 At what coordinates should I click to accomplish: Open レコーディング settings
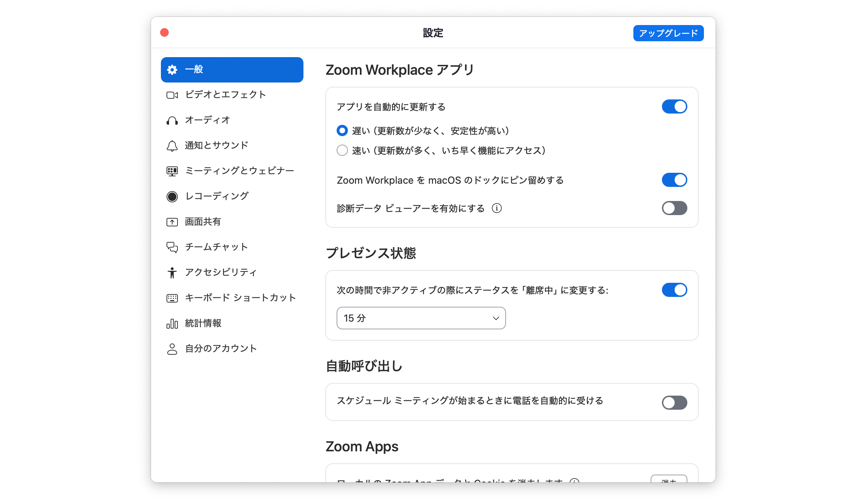[232, 196]
